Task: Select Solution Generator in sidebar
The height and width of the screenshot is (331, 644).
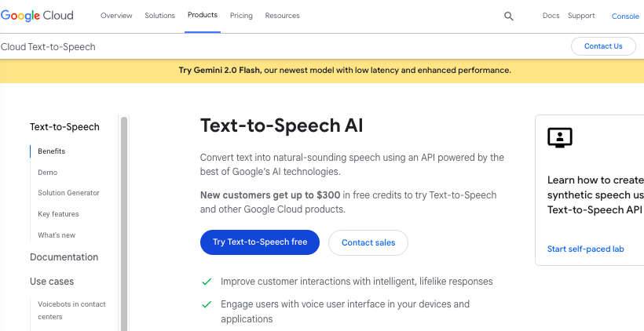Action: (68, 193)
